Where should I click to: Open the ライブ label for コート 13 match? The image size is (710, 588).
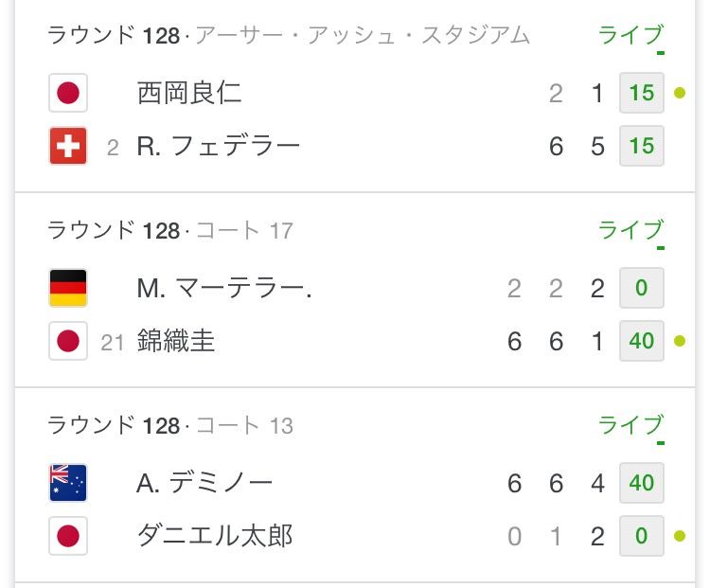(631, 425)
